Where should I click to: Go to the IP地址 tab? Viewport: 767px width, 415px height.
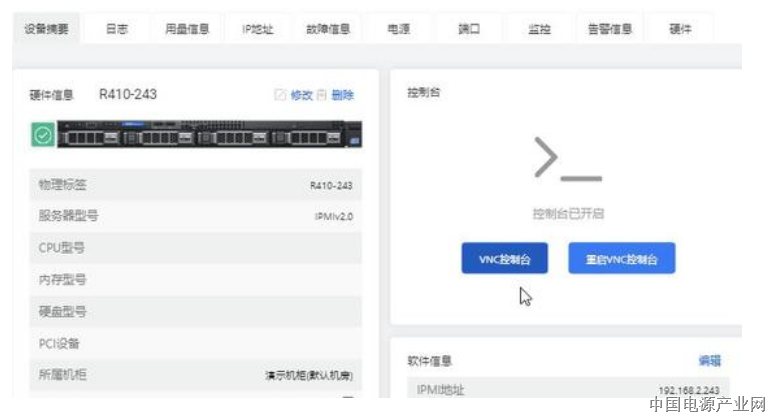pos(257,29)
